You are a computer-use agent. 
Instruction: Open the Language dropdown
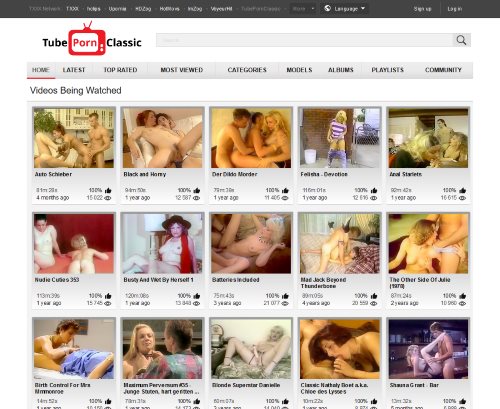pyautogui.click(x=345, y=9)
